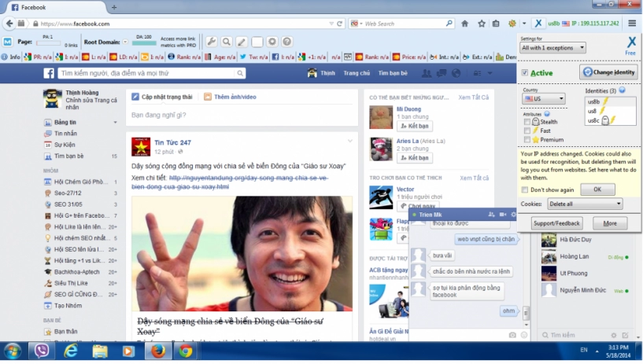This screenshot has width=643, height=364.
Task: Open the Firefox home page icon
Action: (464, 24)
